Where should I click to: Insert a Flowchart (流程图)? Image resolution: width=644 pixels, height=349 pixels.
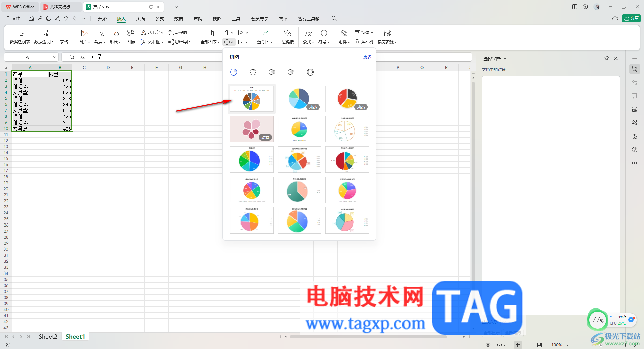178,33
